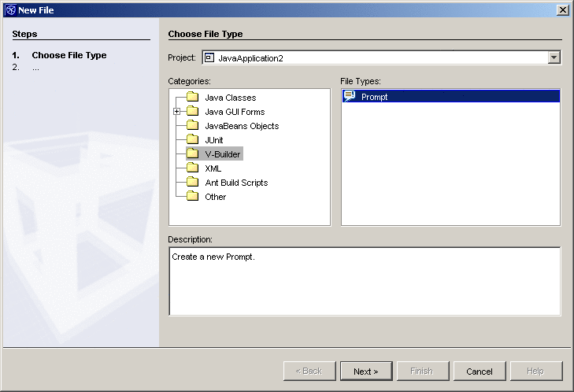
Task: Click the JavaBeans Objects folder icon
Action: point(192,126)
